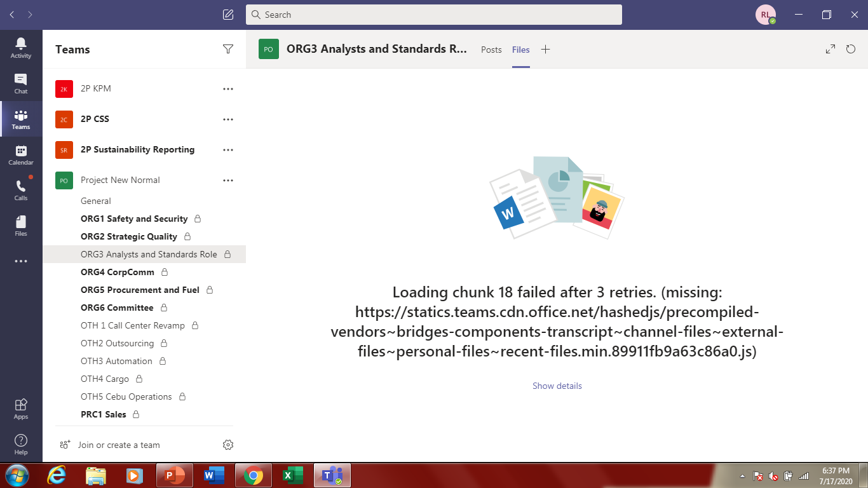The height and width of the screenshot is (488, 868).
Task: Reload the Files tab
Action: [851, 49]
